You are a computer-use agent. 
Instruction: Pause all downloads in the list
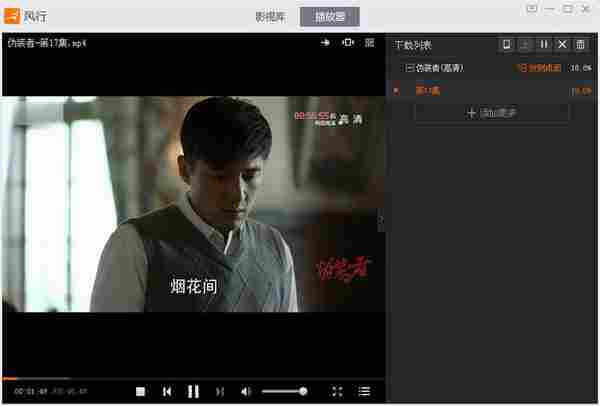(543, 44)
